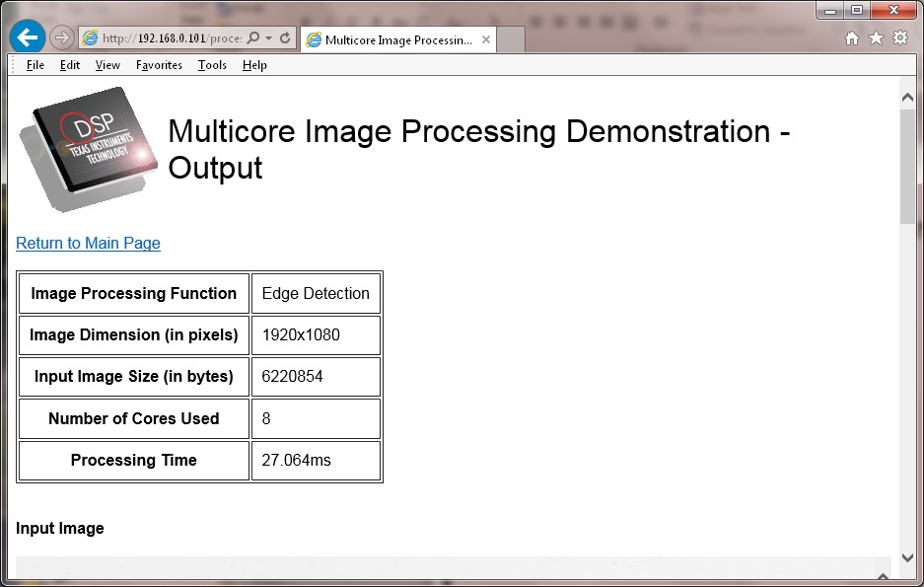The image size is (924, 587).
Task: Click the Internet Explorer page icon in address bar
Action: (89, 37)
